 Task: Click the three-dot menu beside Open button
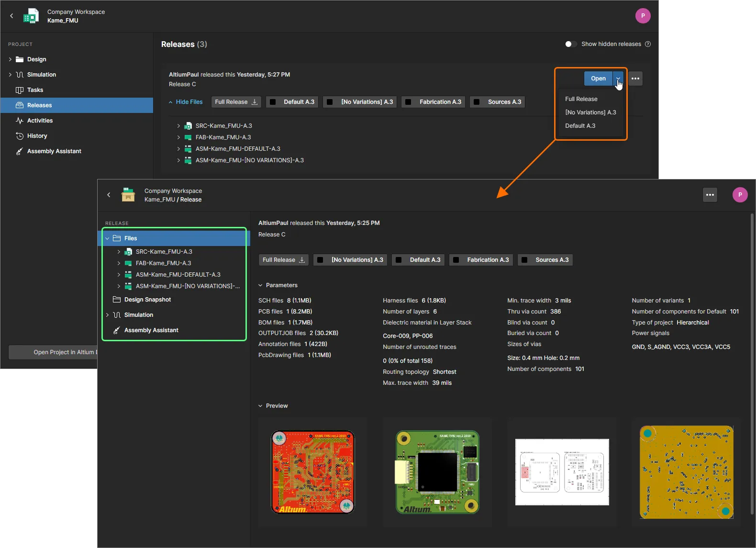[x=635, y=78]
